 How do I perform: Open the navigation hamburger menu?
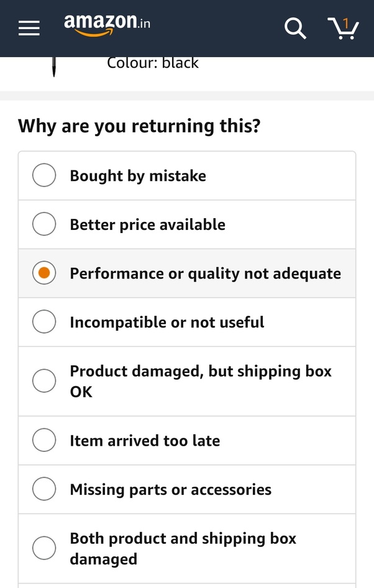[29, 28]
